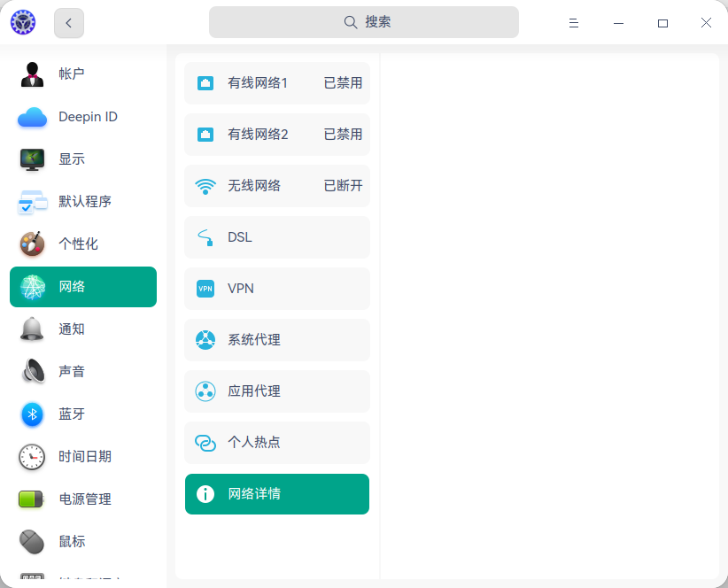The height and width of the screenshot is (588, 728).
Task: Click the Deepin ID cloud icon
Action: 32,117
